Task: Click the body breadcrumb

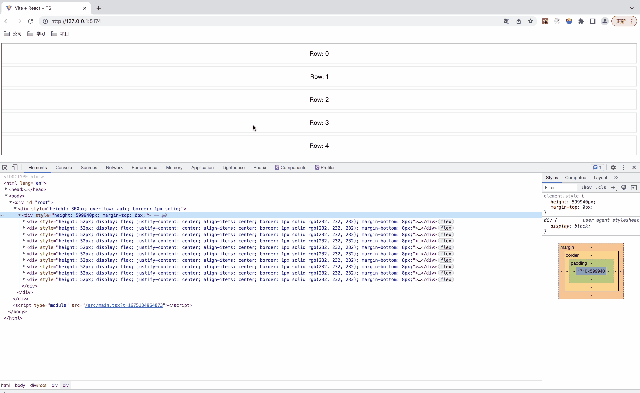Action: click(x=20, y=385)
